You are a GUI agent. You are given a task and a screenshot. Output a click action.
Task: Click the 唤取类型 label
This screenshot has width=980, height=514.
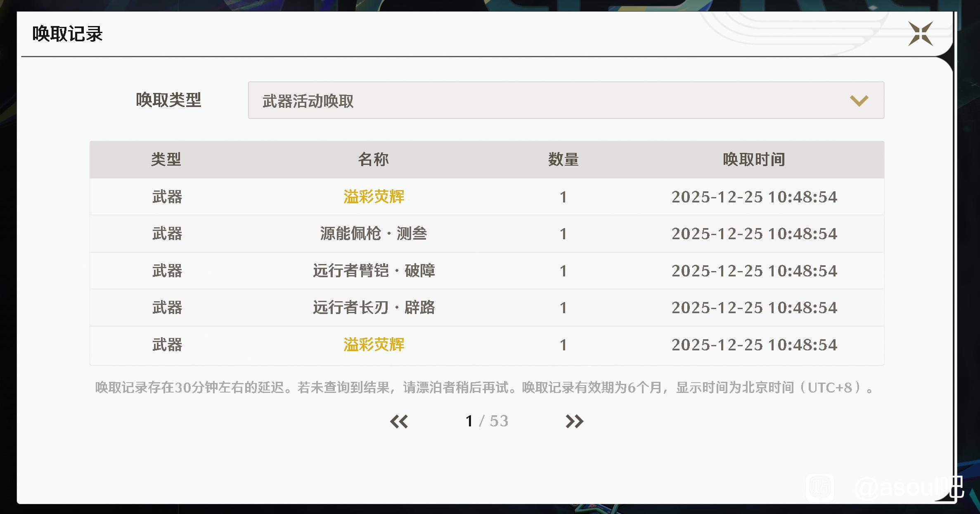(168, 100)
